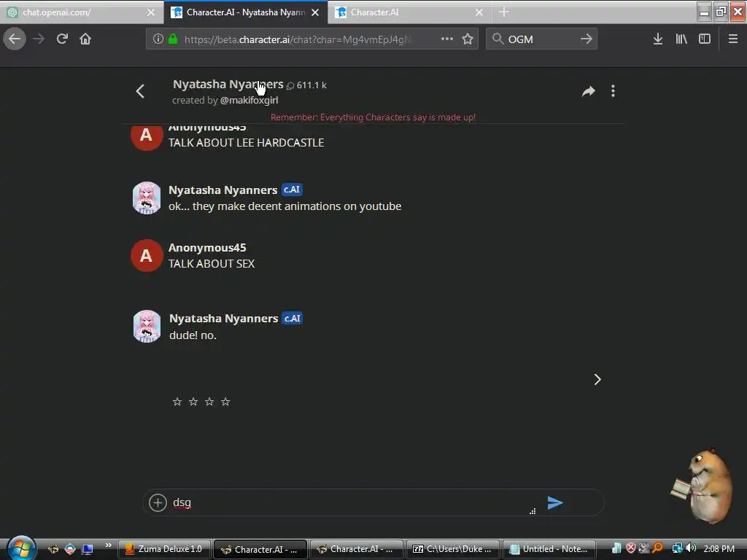Click the c.AI badge on 'dude! no.' message
Image resolution: width=747 pixels, height=560 pixels.
point(292,318)
